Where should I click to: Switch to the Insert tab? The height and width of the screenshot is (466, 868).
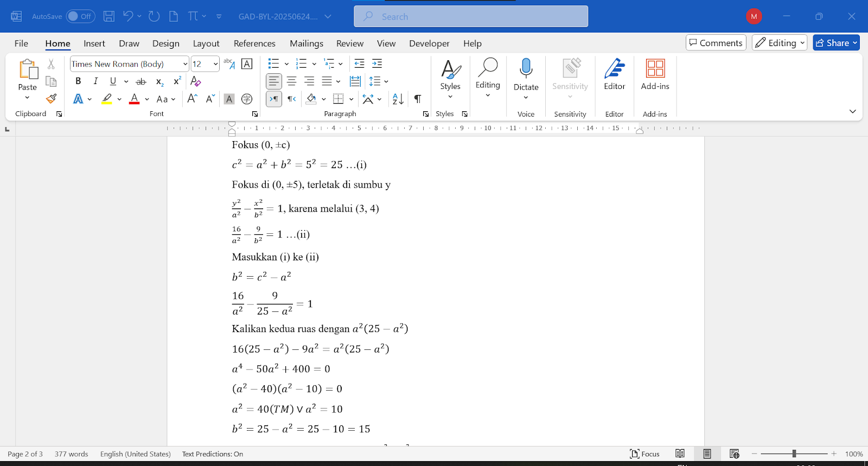(x=94, y=43)
